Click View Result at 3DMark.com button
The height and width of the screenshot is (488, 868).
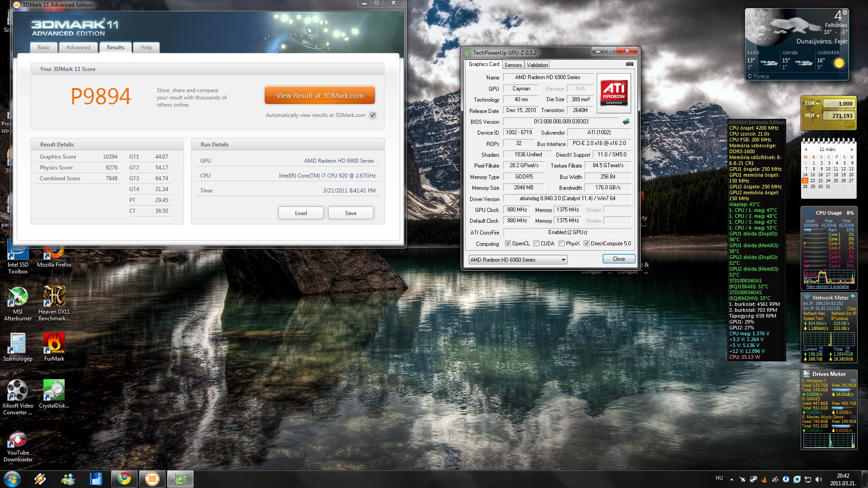click(x=320, y=96)
